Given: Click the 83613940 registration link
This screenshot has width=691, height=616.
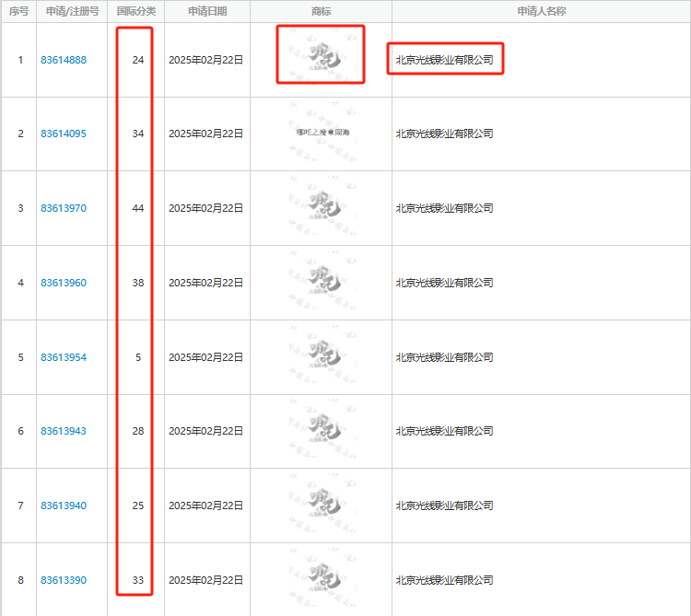Looking at the screenshot, I should click(64, 506).
